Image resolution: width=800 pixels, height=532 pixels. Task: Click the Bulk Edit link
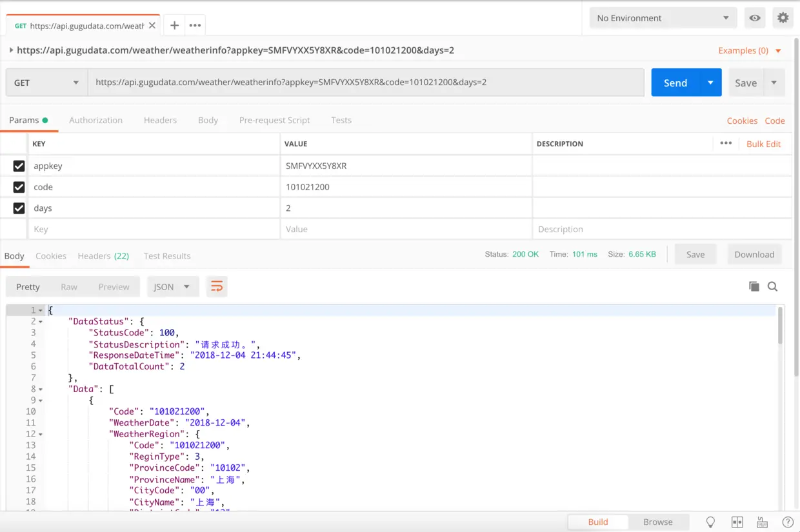(x=764, y=144)
